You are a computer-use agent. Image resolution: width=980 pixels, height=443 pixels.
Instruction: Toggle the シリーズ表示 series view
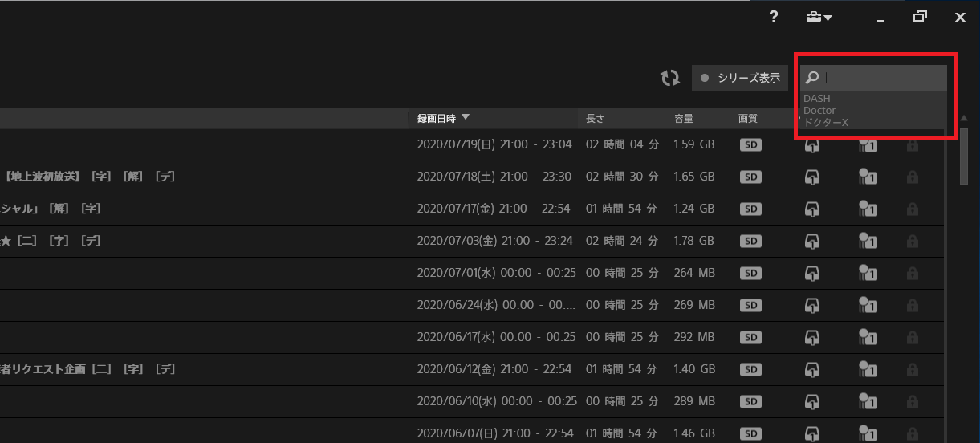tap(739, 78)
